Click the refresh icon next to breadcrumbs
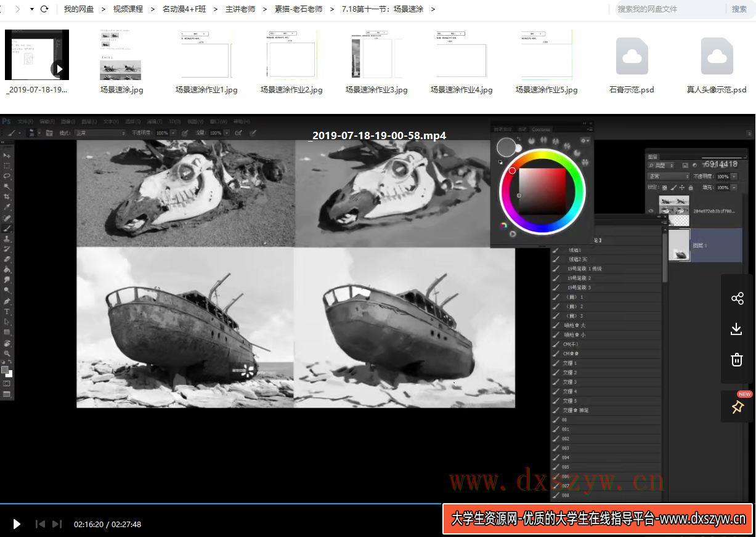 click(44, 9)
